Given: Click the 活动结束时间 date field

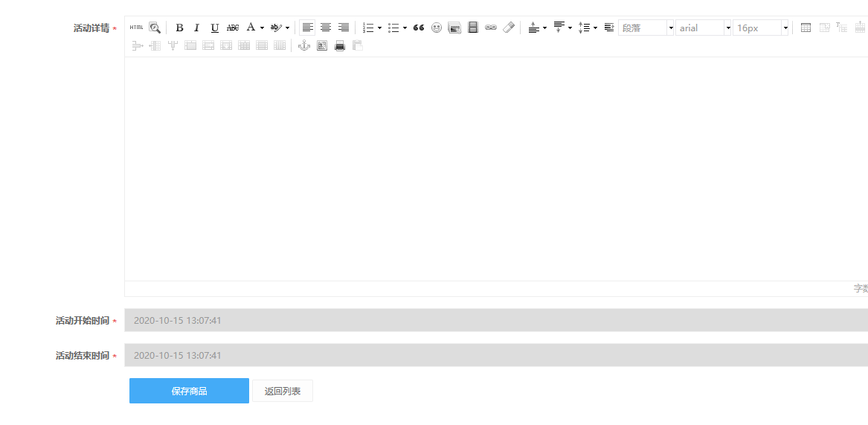Looking at the screenshot, I should (496, 355).
